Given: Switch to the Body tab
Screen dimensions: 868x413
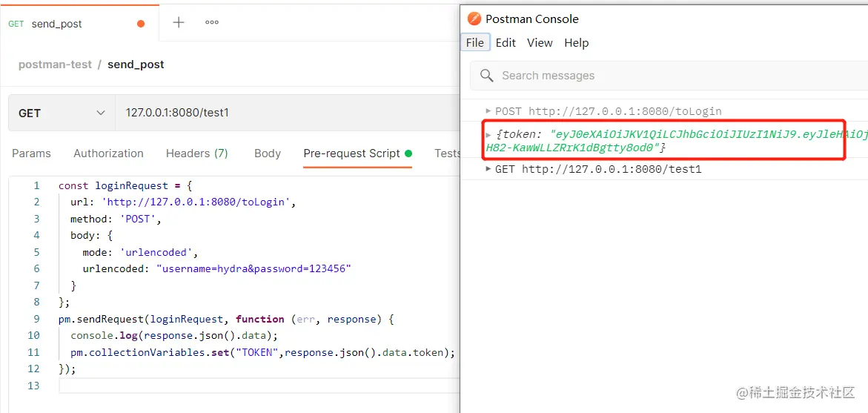Looking at the screenshot, I should click(x=268, y=153).
